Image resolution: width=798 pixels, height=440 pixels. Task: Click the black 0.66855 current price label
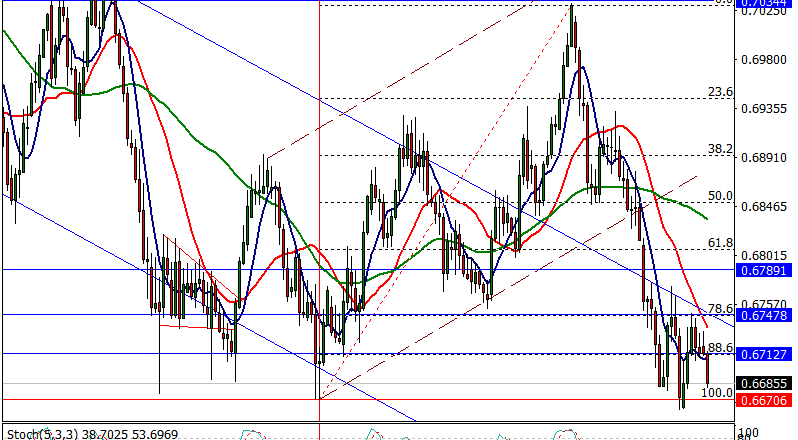[764, 384]
